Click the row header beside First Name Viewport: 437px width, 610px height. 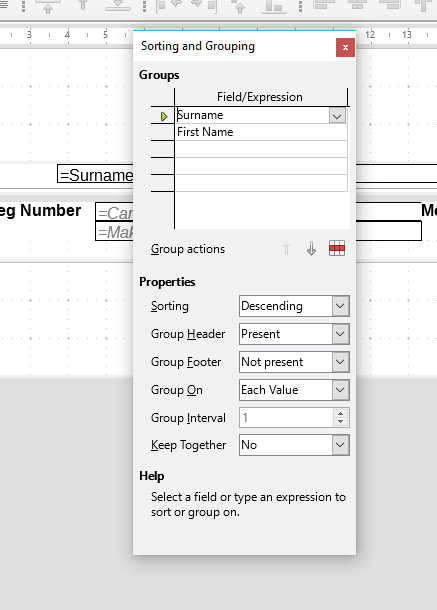click(163, 132)
